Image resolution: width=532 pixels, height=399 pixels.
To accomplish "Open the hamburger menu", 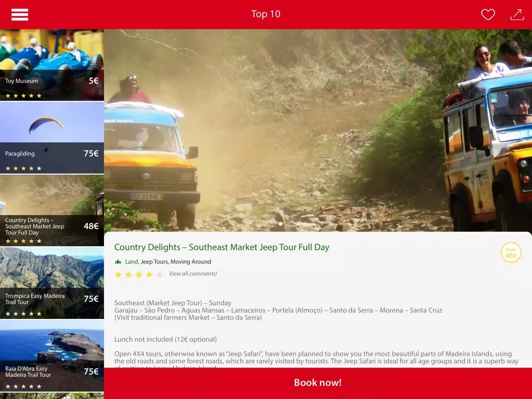I will coord(20,14).
